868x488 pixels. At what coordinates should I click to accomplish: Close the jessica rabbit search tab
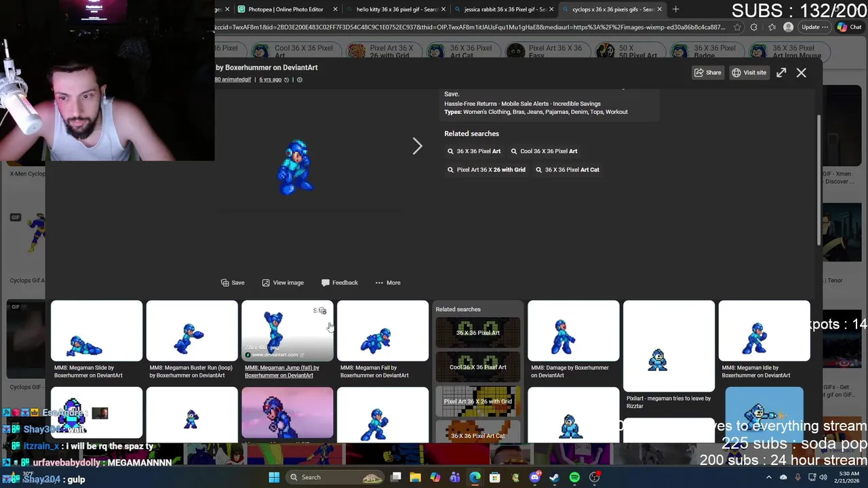(x=551, y=9)
